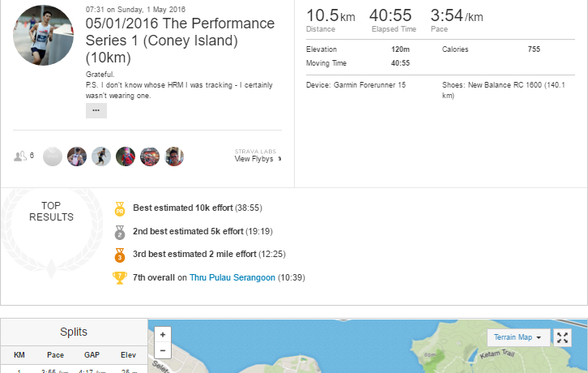Screen dimensions: 588x373
Task: Click the gold PR medal icon
Action: (x=120, y=209)
